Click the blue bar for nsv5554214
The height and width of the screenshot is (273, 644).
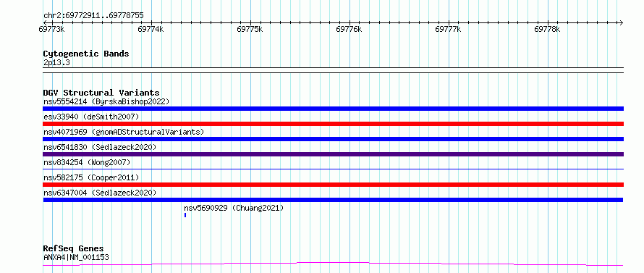point(333,109)
